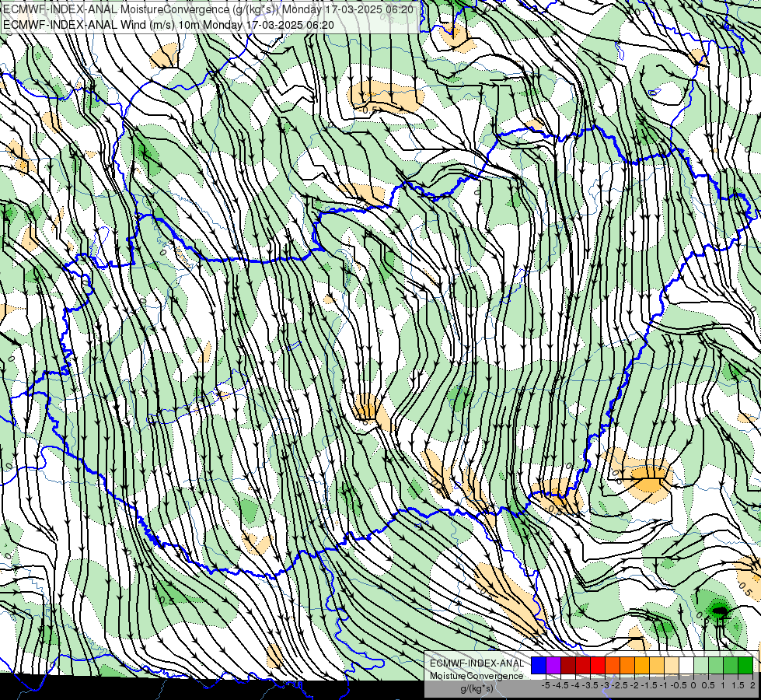The image size is (761, 700).
Task: Select the palest green swatch between 0 and 0.5
Action: (x=701, y=666)
